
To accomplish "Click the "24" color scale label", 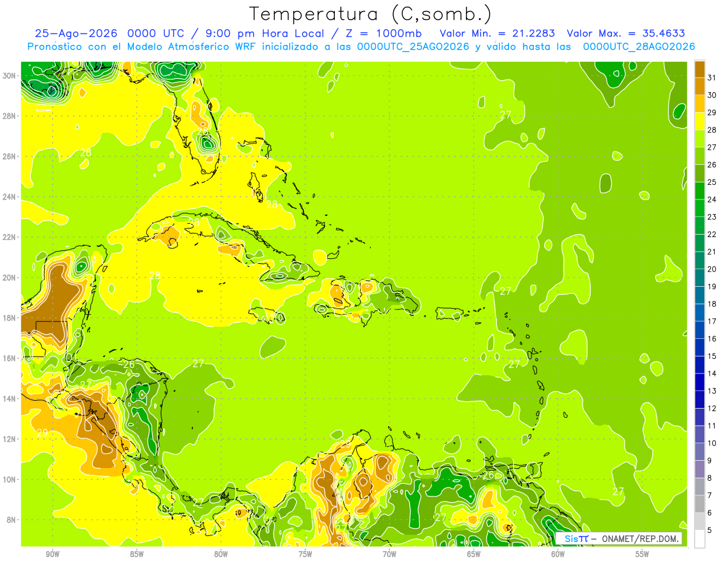I will pyautogui.click(x=712, y=199).
